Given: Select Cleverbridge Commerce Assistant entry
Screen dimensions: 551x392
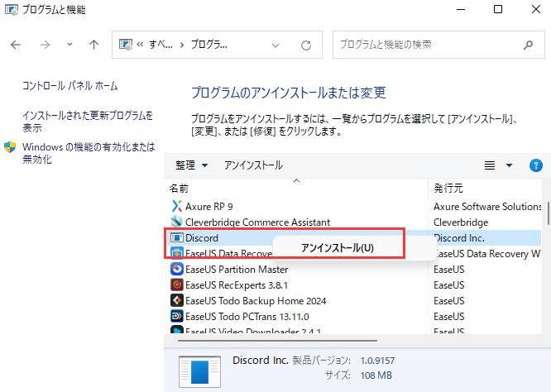Looking at the screenshot, I should point(257,222).
